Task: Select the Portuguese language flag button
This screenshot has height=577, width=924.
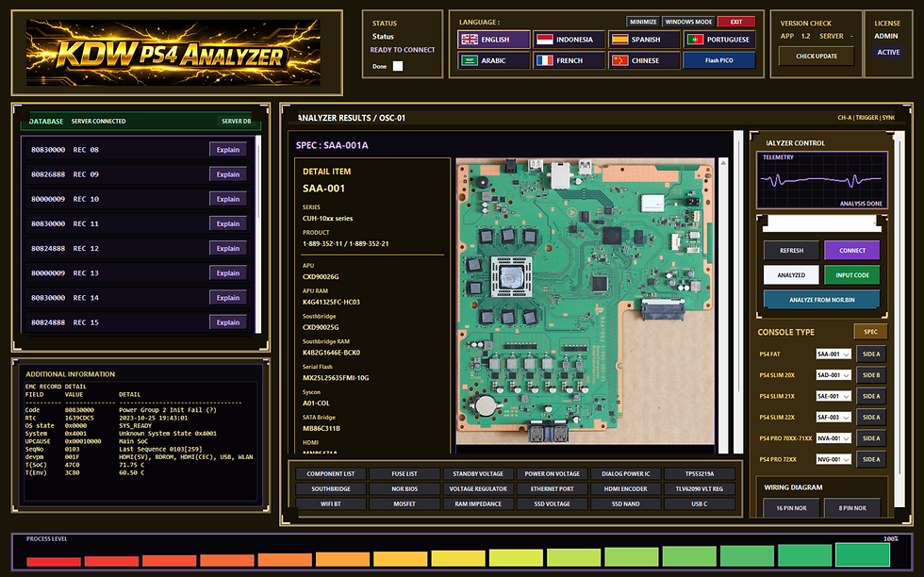Action: [x=718, y=40]
